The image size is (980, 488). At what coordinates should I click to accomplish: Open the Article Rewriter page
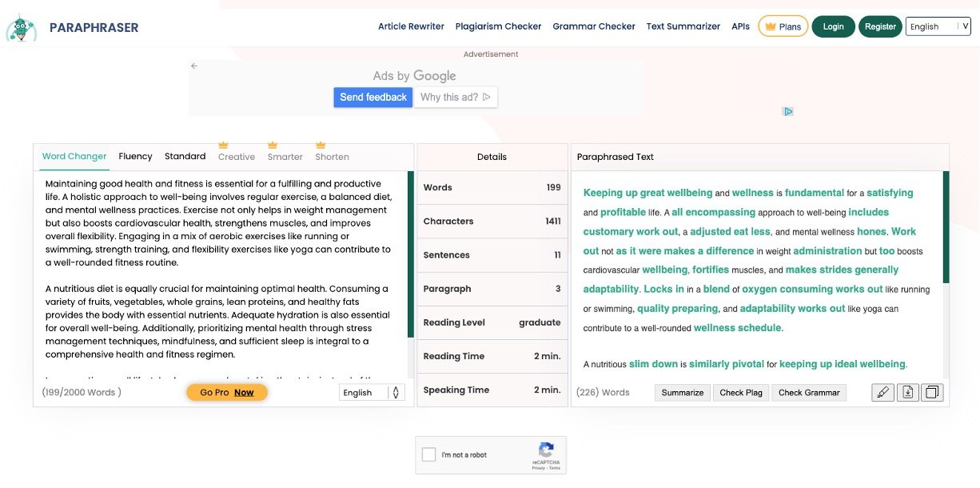click(x=411, y=26)
